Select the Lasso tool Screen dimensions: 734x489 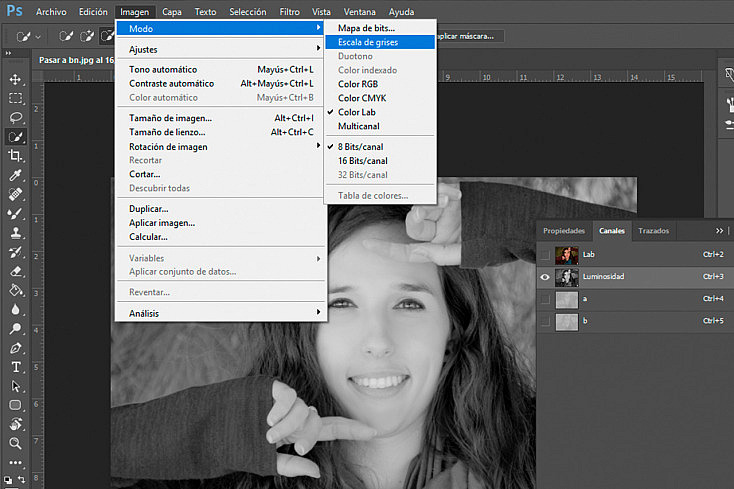point(15,117)
